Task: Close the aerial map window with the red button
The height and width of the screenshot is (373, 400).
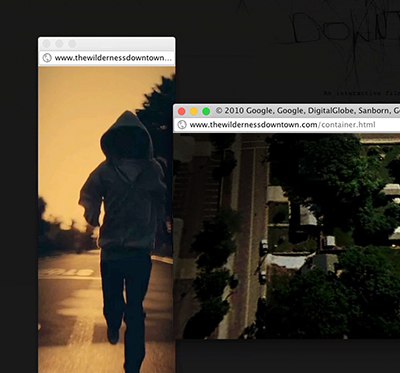Action: [182, 111]
